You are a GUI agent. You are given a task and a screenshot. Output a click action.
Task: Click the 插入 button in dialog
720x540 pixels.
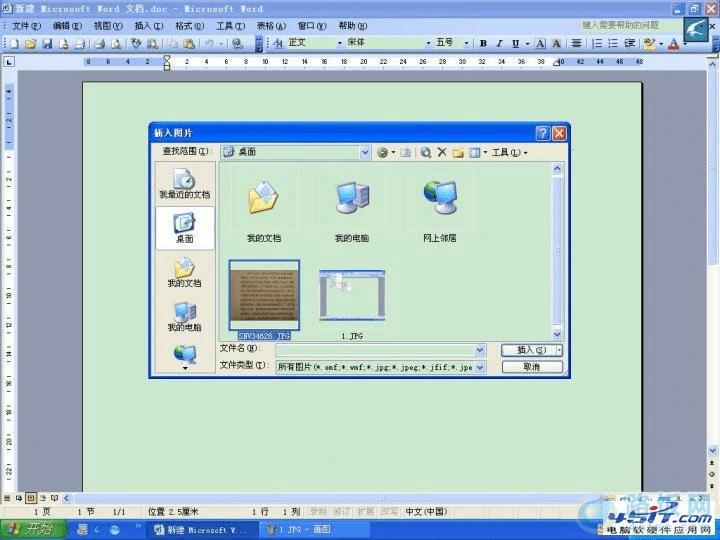530,350
